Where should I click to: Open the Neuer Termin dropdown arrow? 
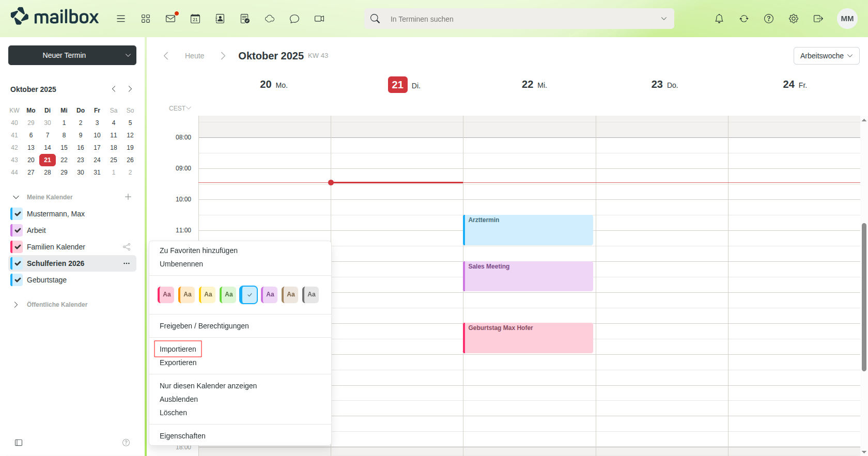click(128, 55)
